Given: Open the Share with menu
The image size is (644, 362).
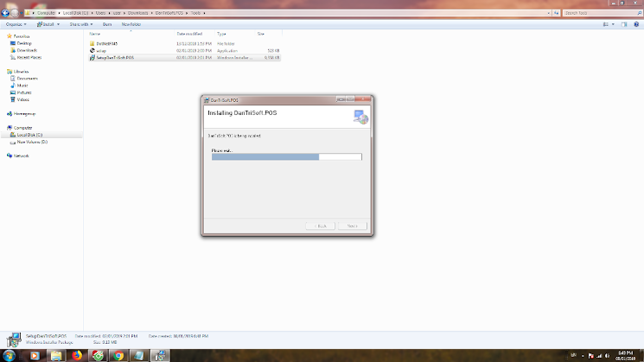Looking at the screenshot, I should [x=81, y=24].
